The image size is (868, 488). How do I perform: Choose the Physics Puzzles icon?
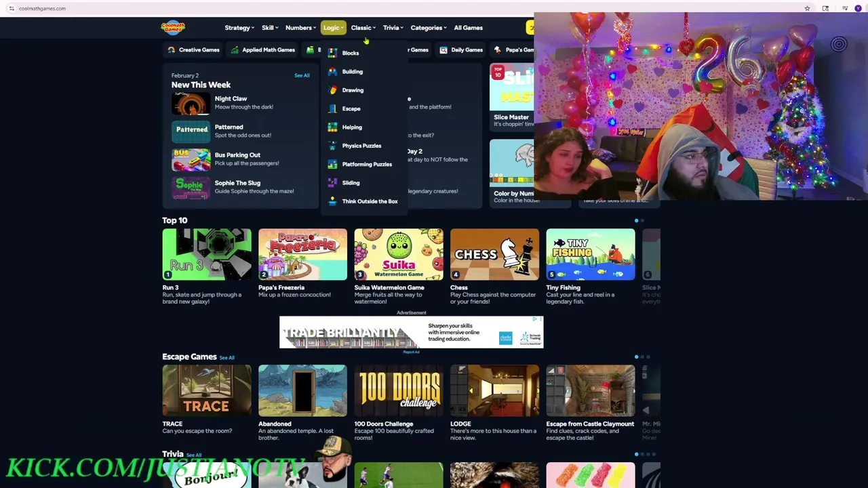point(332,146)
